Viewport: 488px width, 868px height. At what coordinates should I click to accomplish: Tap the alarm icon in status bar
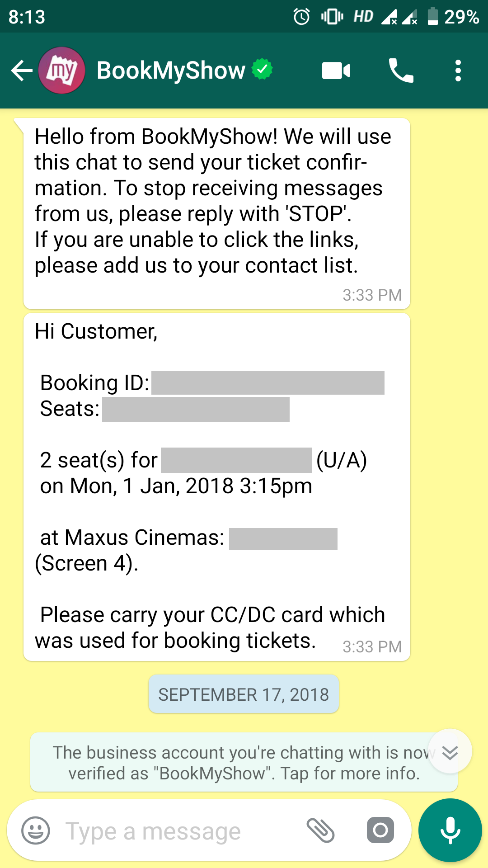[301, 17]
